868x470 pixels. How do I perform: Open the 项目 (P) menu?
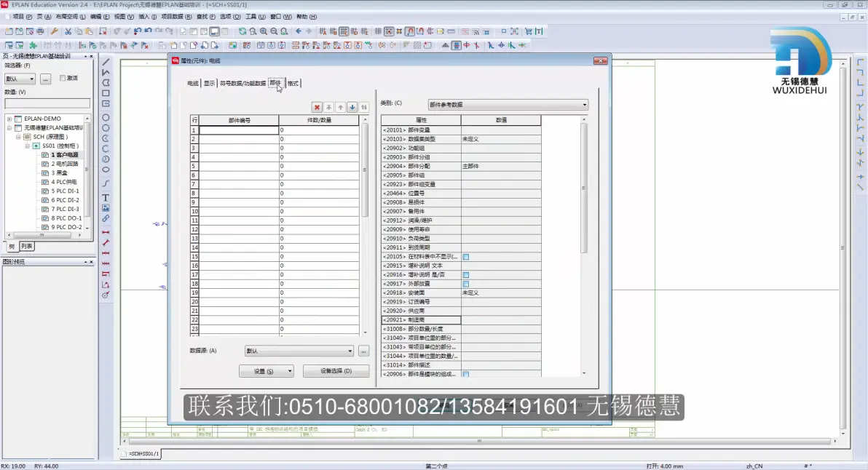click(22, 17)
